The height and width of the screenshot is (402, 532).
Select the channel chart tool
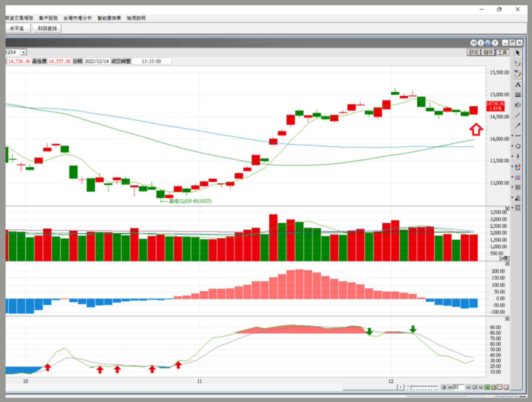point(518,177)
